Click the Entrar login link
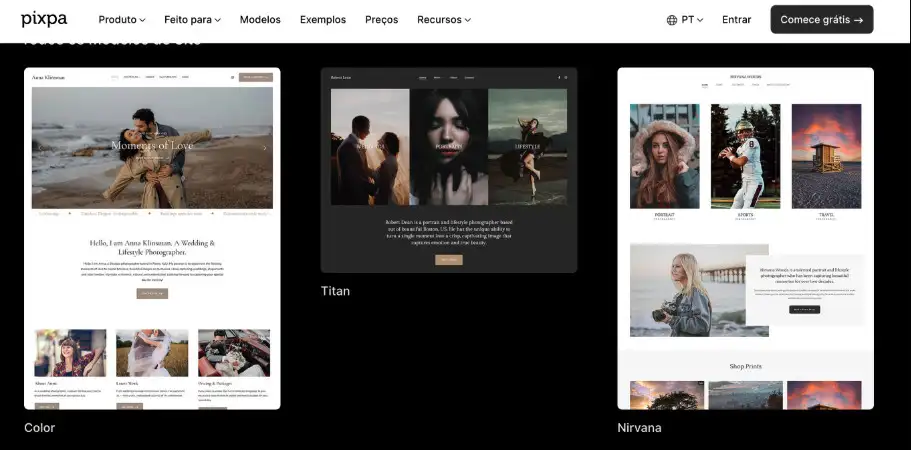Screen dimensions: 911x450 [736, 20]
